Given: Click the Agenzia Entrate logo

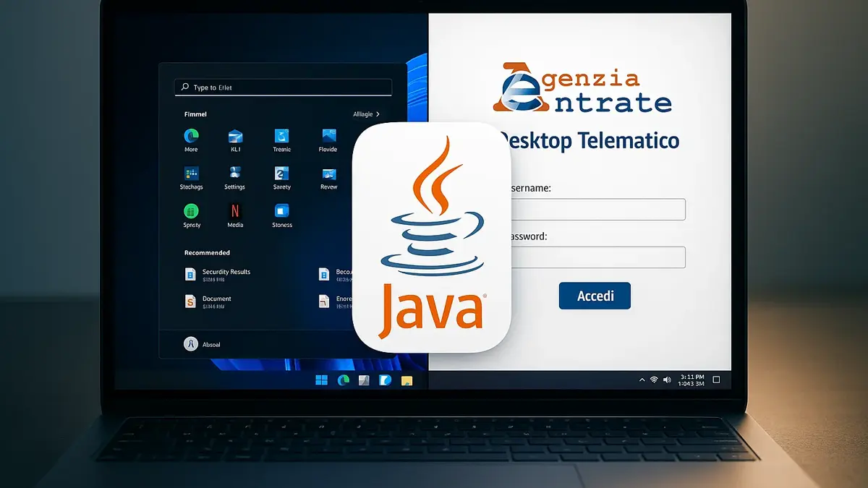Looking at the screenshot, I should [x=583, y=87].
